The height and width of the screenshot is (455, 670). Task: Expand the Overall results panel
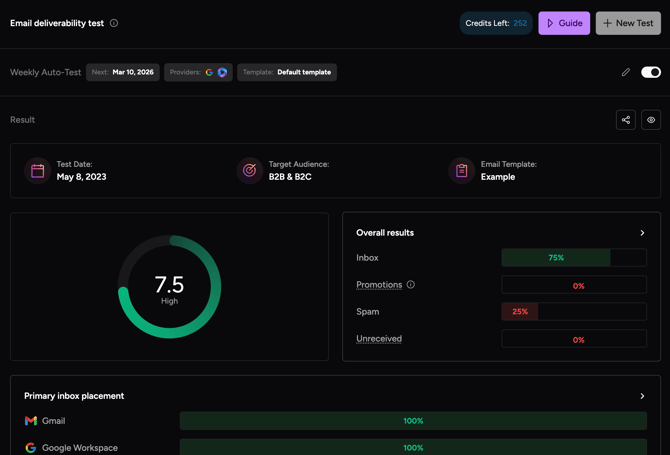pyautogui.click(x=642, y=233)
